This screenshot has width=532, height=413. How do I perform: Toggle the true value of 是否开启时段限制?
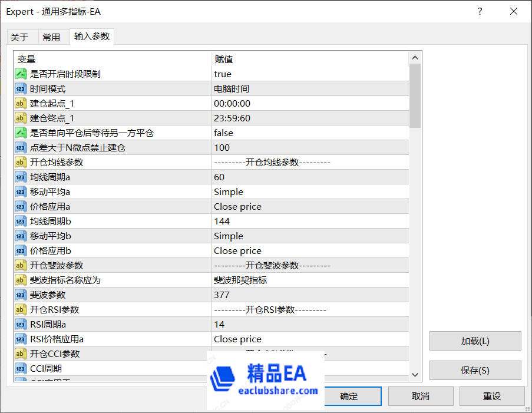point(223,74)
